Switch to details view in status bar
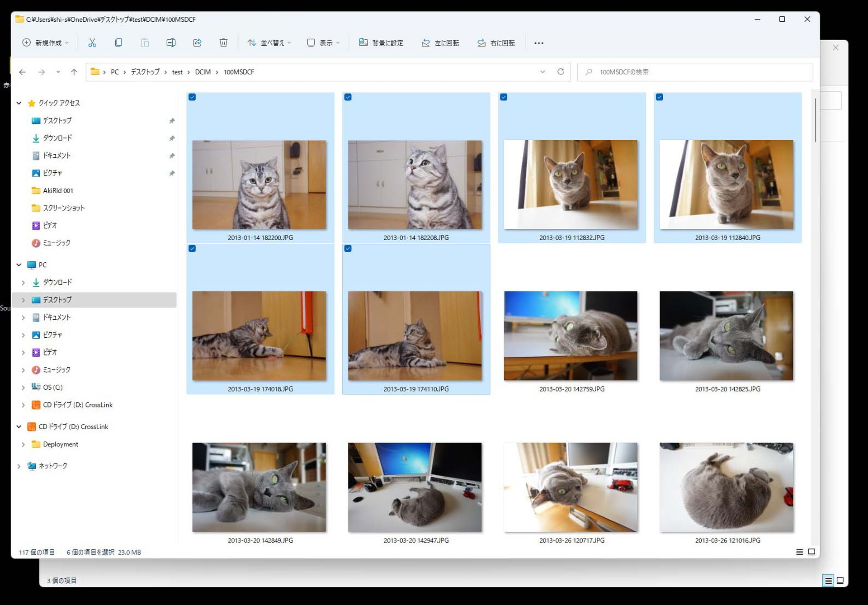This screenshot has height=605, width=868. click(799, 552)
